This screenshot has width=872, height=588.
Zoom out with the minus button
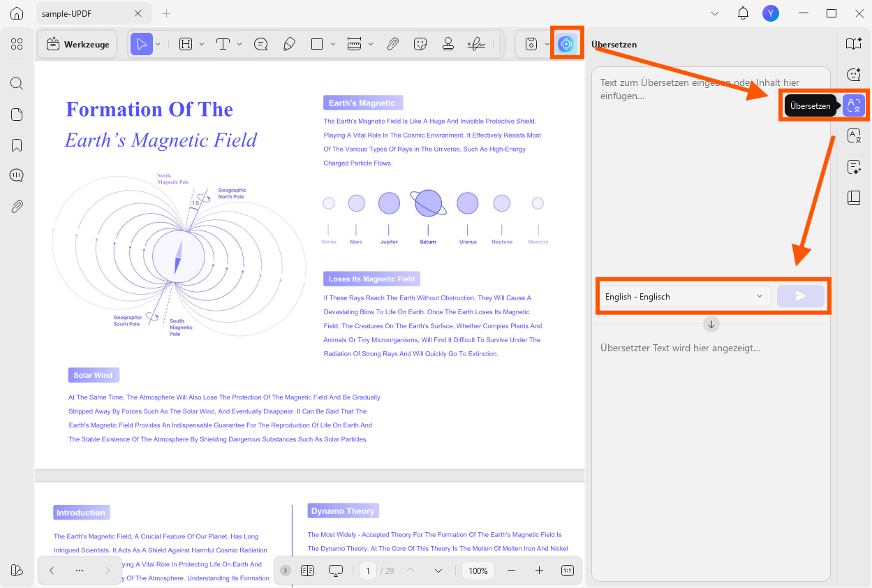(512, 571)
